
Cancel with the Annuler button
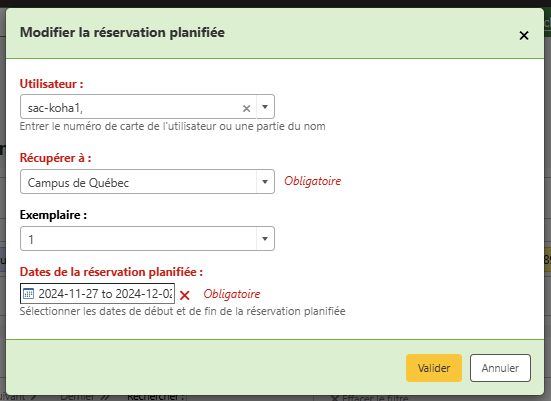(x=500, y=368)
